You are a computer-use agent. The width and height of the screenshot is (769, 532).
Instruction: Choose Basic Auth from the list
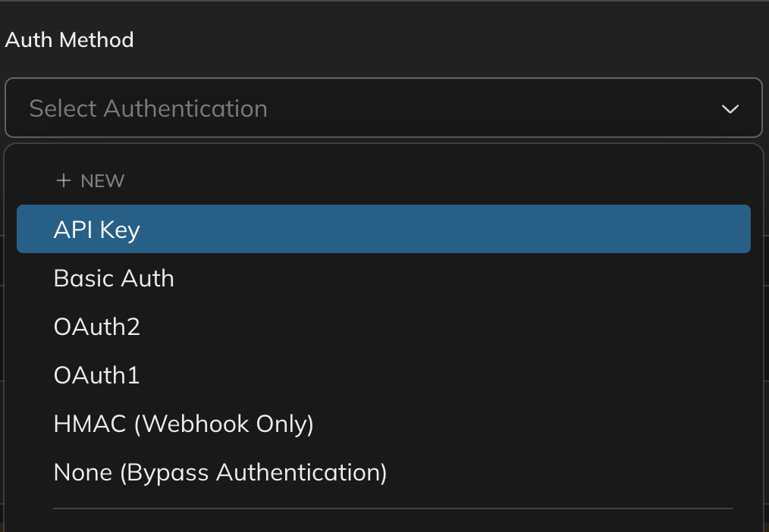[x=114, y=278]
